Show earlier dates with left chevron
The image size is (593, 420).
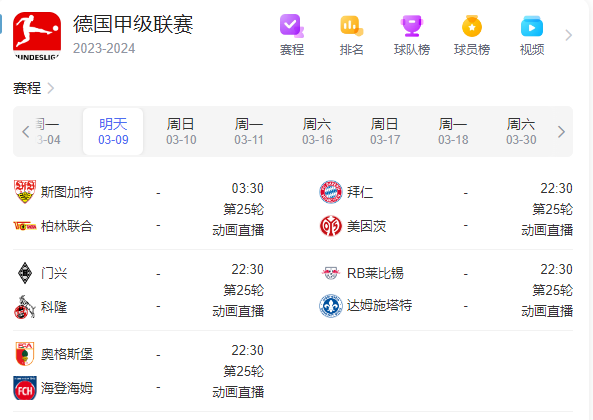click(25, 132)
